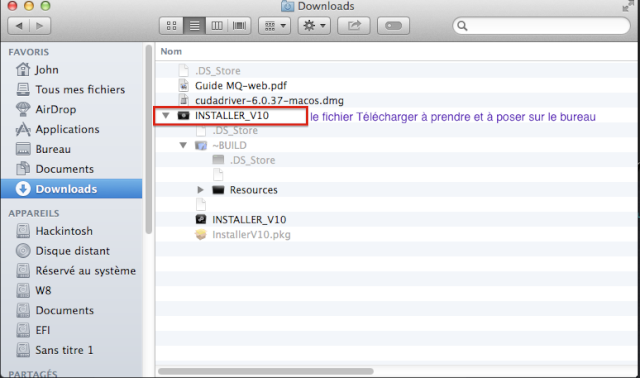640x378 pixels.
Task: Open the item arrangement dropdown
Action: tap(275, 26)
